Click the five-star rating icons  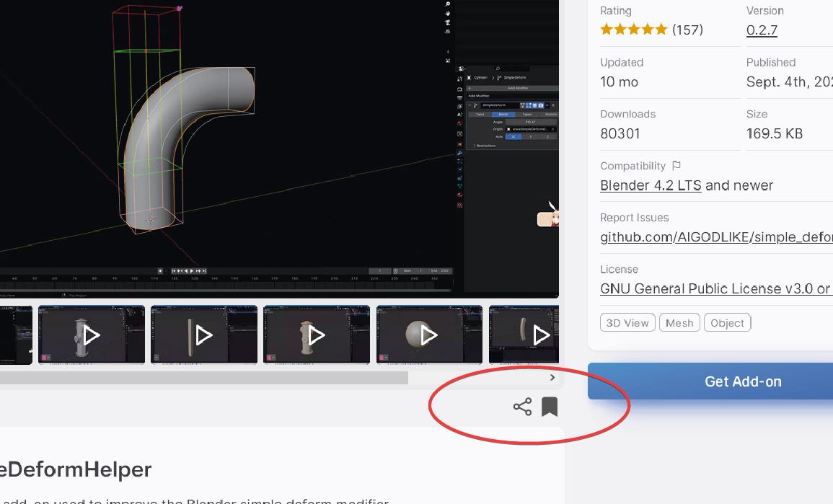[x=633, y=30]
